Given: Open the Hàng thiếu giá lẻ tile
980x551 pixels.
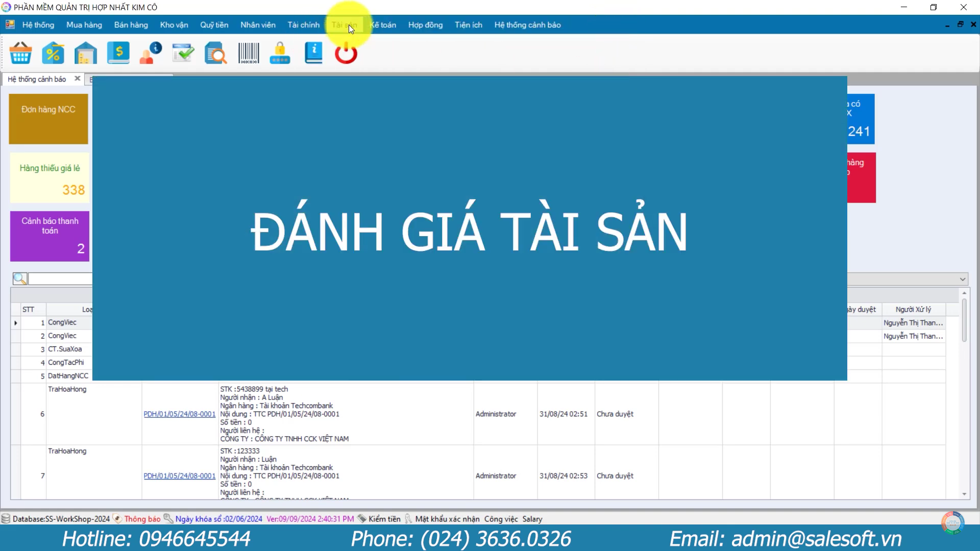Looking at the screenshot, I should 50,178.
